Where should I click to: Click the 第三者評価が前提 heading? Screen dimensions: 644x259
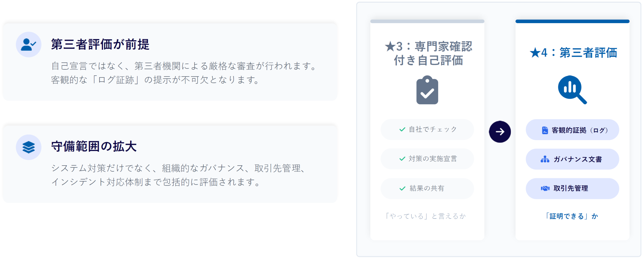(x=100, y=44)
